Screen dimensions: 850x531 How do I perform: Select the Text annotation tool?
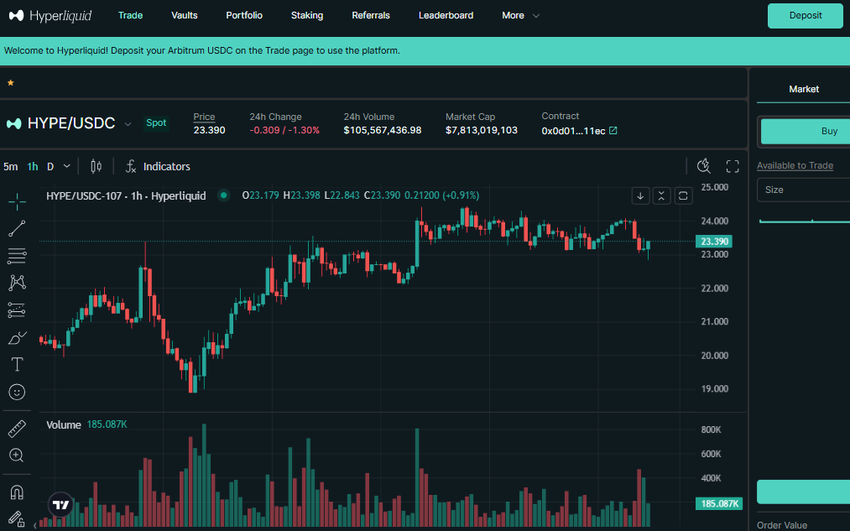point(17,364)
